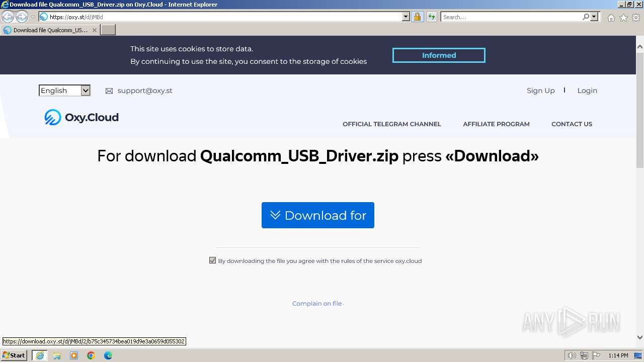Open File Explorer folder taskbar icon

pos(57,355)
